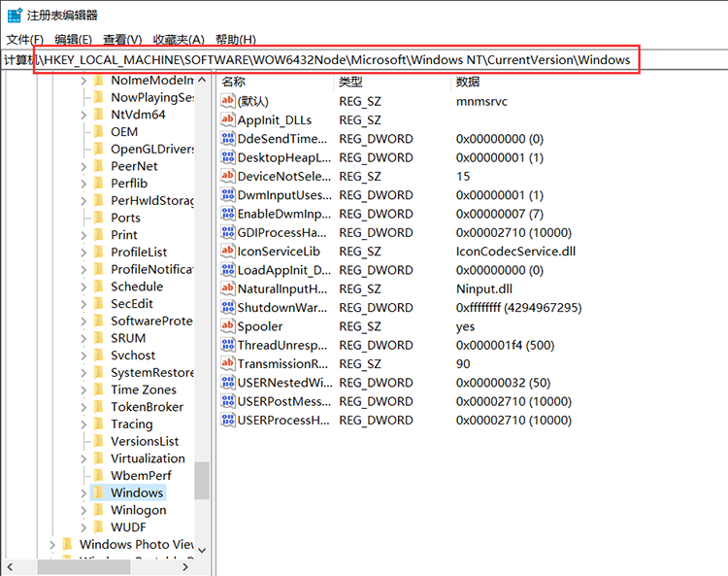Expand the Schedule key in the tree
The height and width of the screenshot is (576, 728).
click(x=84, y=287)
